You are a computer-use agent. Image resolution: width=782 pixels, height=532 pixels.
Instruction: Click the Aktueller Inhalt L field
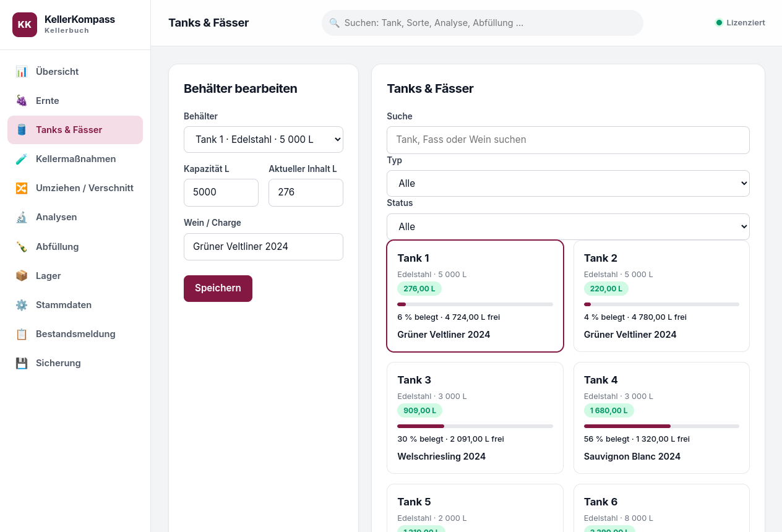click(306, 192)
